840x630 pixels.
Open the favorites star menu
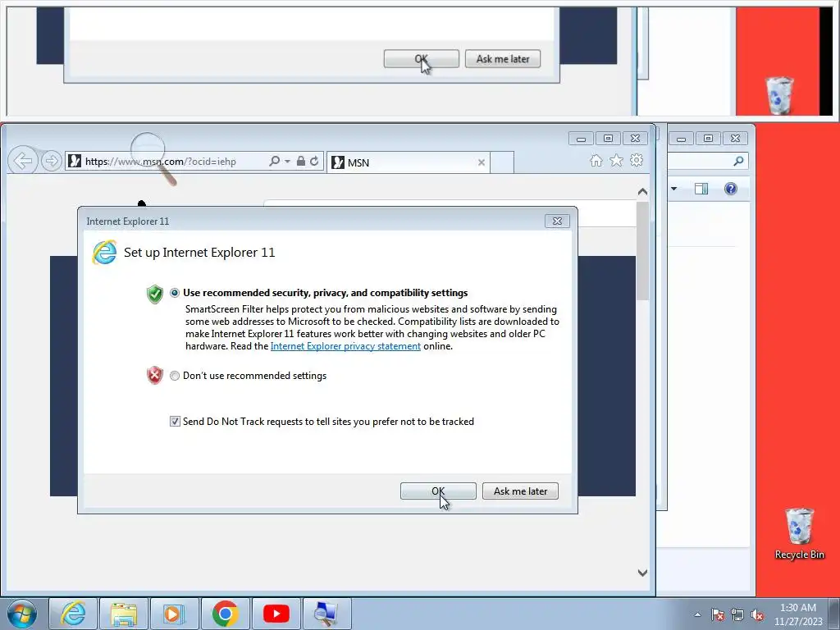tap(616, 160)
